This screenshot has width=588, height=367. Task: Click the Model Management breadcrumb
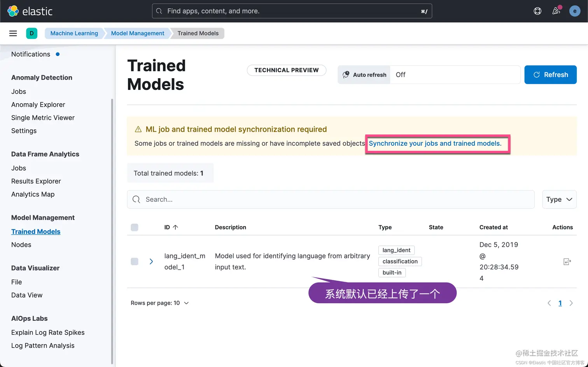pos(138,33)
